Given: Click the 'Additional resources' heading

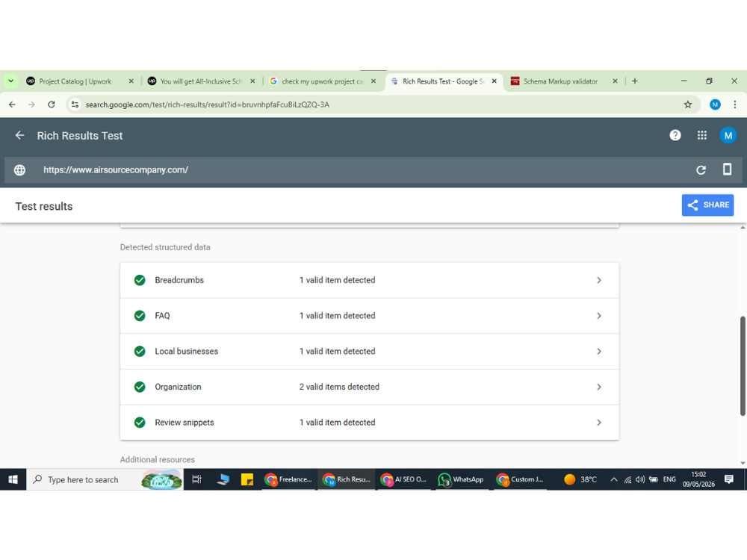Looking at the screenshot, I should (157, 460).
